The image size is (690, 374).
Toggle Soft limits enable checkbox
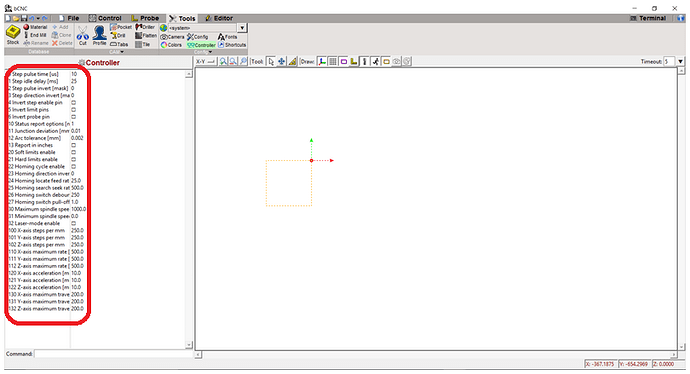point(73,152)
